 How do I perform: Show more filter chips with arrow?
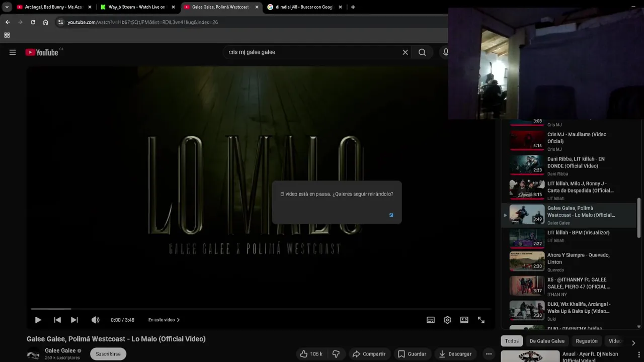point(633,343)
